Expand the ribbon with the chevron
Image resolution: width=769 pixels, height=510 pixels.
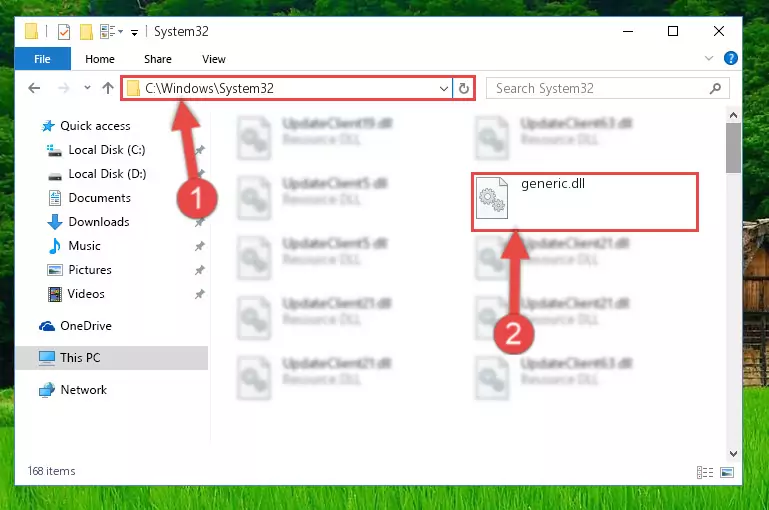click(709, 58)
